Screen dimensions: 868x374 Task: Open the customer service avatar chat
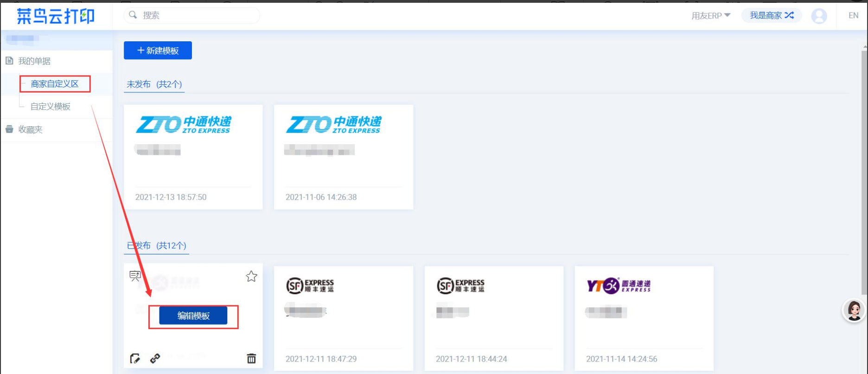coord(854,311)
